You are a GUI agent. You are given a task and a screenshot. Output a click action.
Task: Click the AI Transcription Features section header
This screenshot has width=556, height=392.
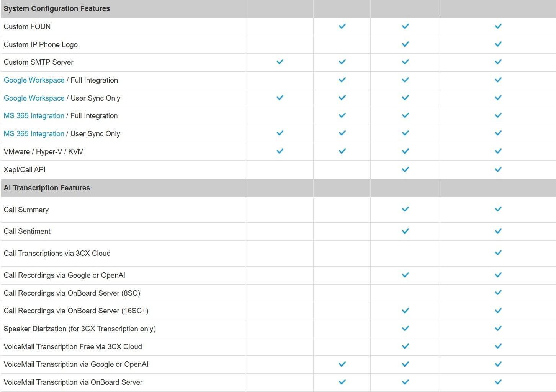point(47,188)
